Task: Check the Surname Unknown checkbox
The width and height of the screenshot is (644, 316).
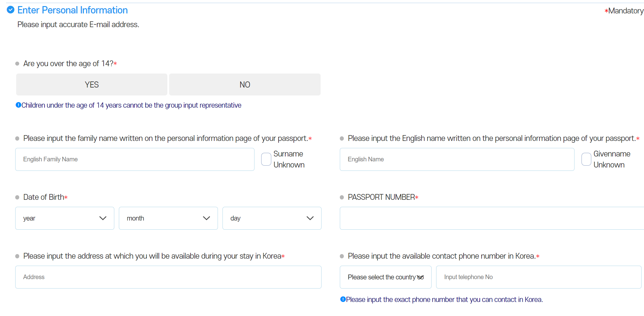Action: (x=266, y=159)
